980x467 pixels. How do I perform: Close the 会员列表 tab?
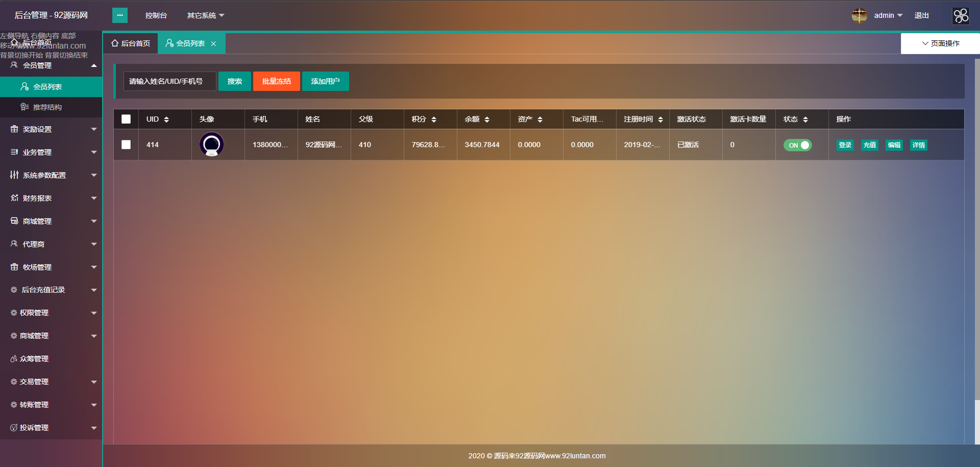tap(213, 44)
